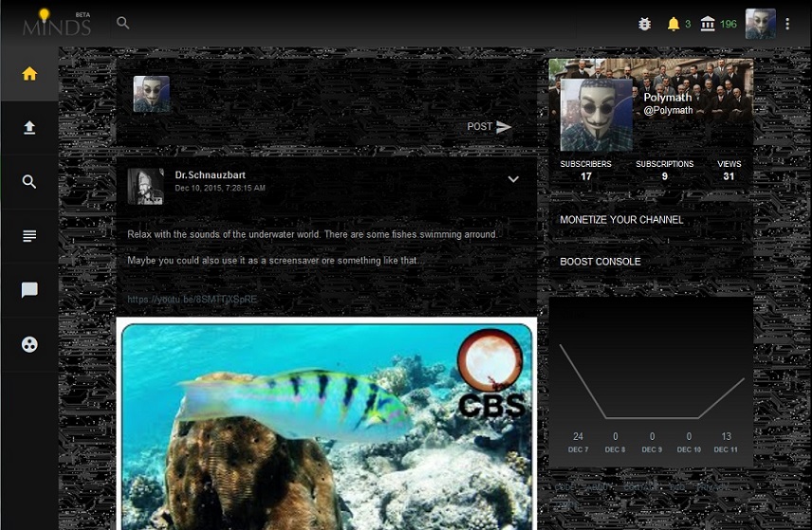Expand Dr.Schnauzbart post options chevron
Viewport: 812px width, 530px height.
tap(513, 179)
